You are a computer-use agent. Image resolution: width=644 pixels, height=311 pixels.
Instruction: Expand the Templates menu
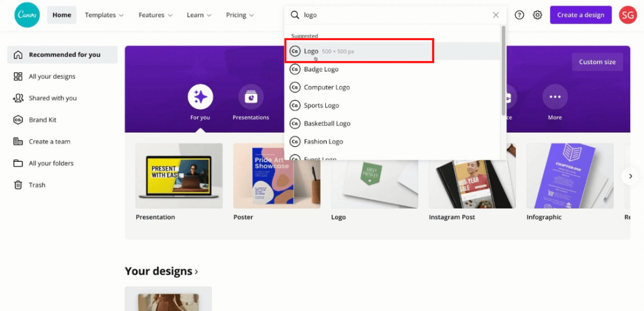pyautogui.click(x=105, y=15)
